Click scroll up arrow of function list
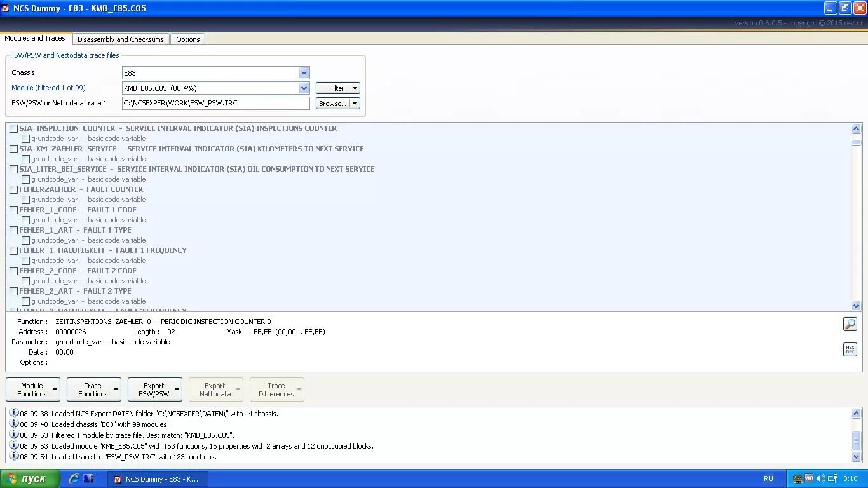 click(x=856, y=129)
